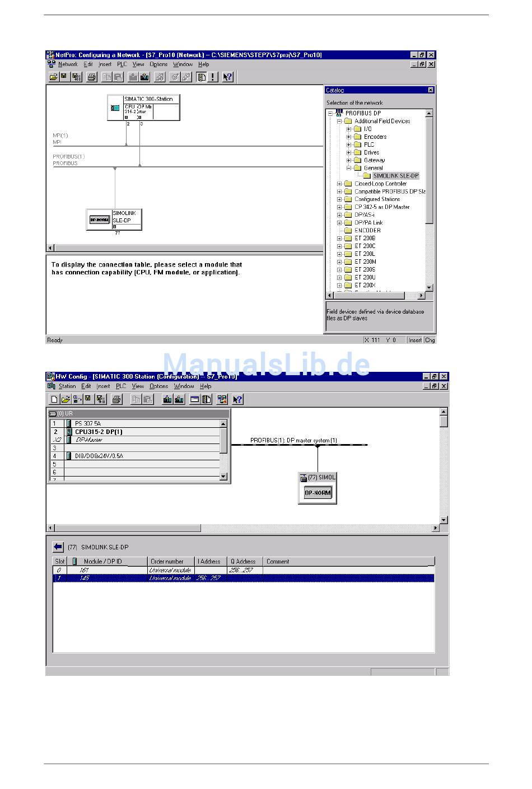Click the Paste icon in NetPro toolbar

tap(118, 77)
